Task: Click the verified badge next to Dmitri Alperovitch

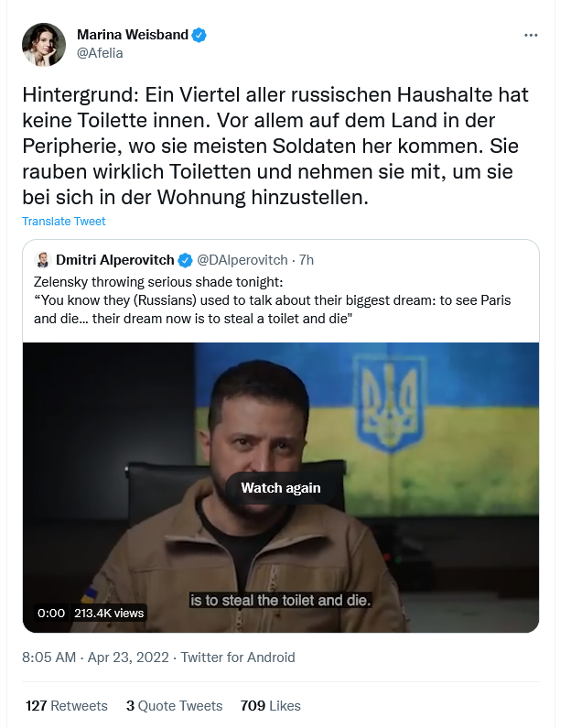Action: click(x=186, y=260)
